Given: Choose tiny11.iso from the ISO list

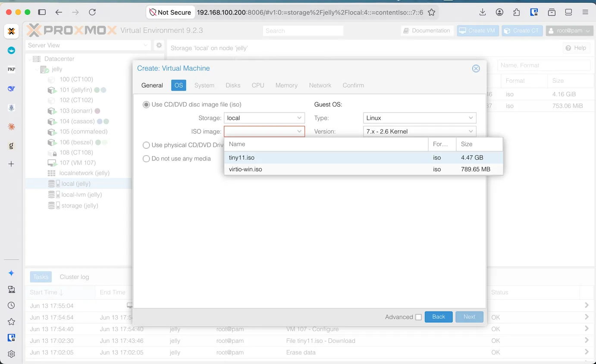Looking at the screenshot, I should click(364, 157).
